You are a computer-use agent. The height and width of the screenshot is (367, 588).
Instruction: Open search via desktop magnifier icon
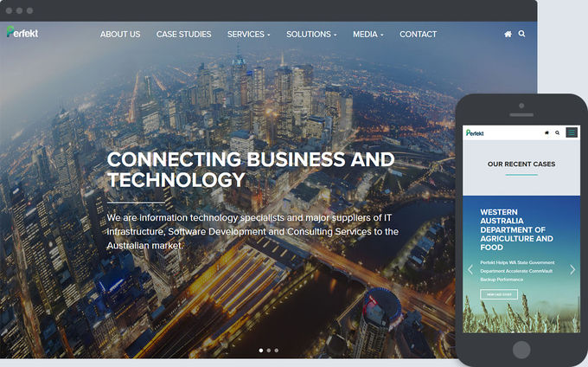click(x=521, y=34)
